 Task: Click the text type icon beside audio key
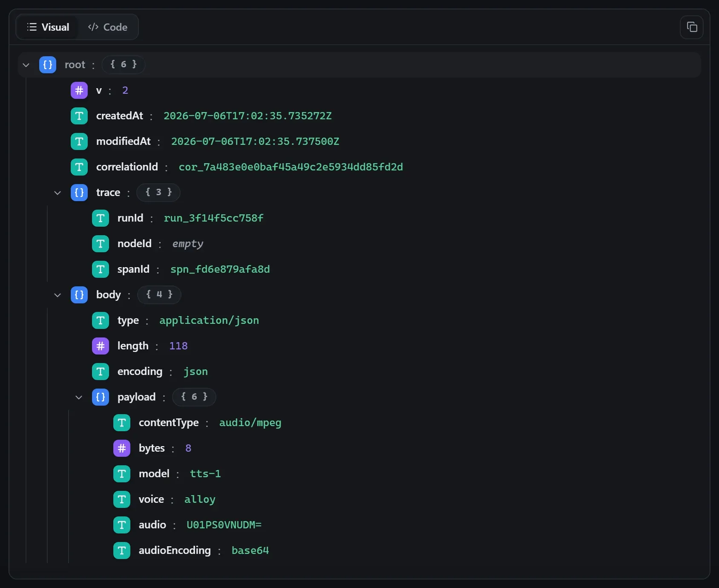[x=122, y=525]
